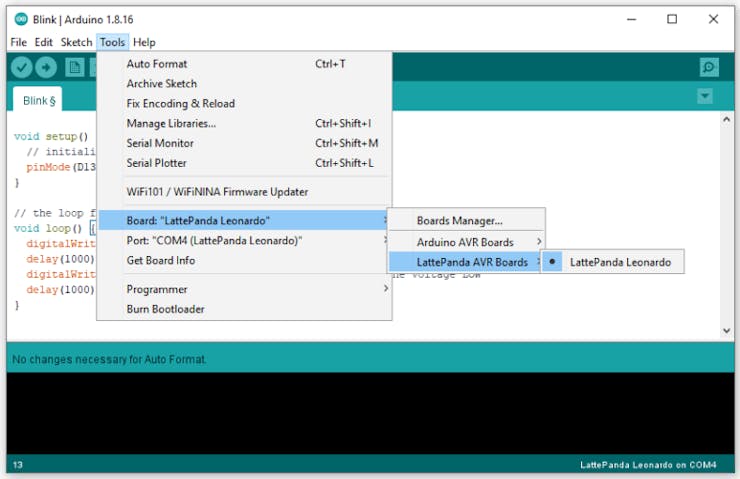740x479 pixels.
Task: Expand the Port: COM4 submenu
Action: [244, 241]
